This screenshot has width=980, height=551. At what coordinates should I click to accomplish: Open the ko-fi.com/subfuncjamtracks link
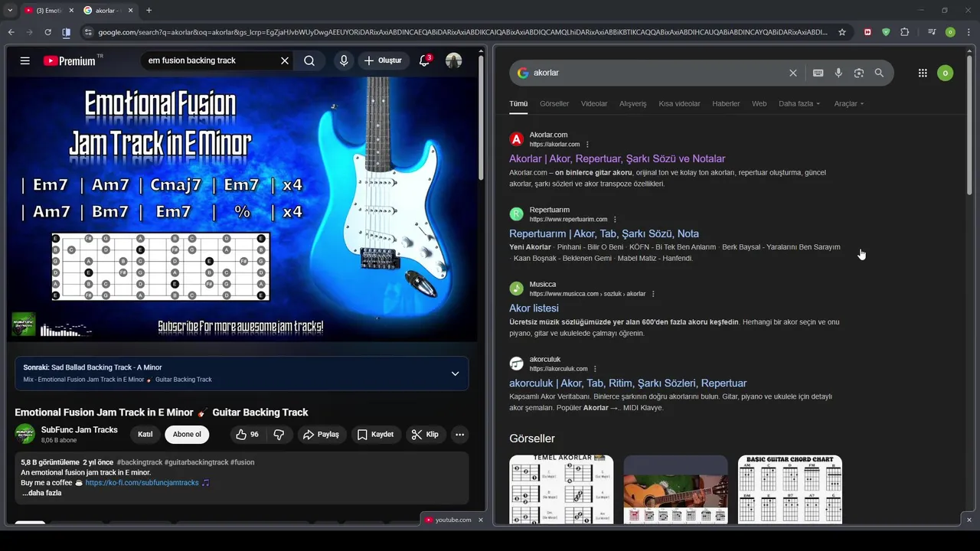point(142,483)
